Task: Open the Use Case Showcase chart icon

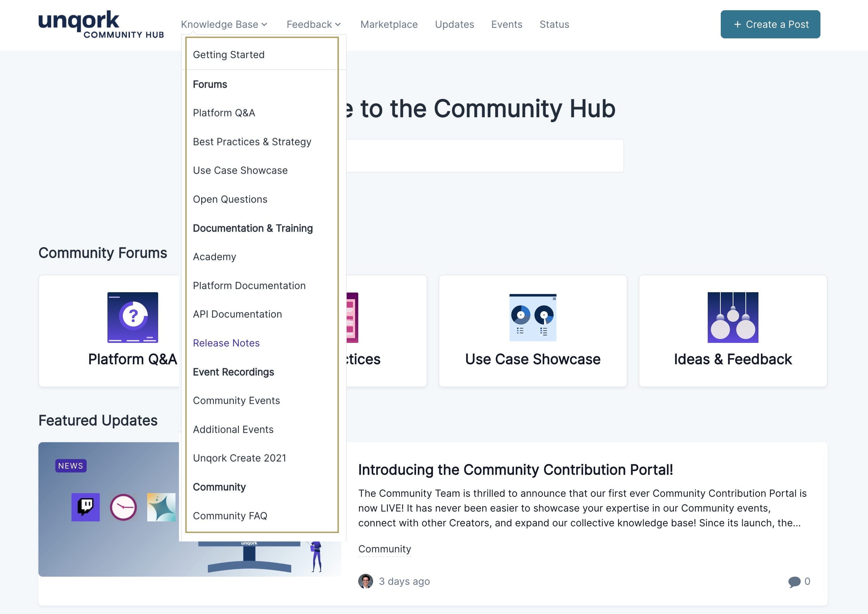Action: 533,318
